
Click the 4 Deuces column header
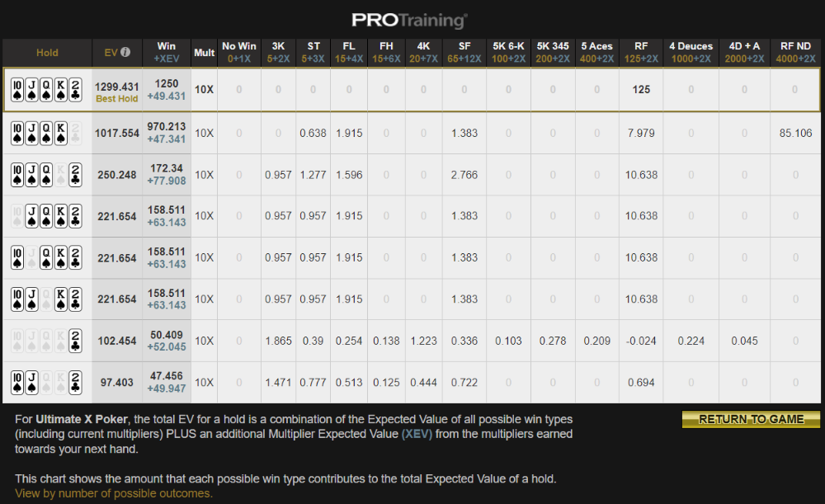pos(691,52)
